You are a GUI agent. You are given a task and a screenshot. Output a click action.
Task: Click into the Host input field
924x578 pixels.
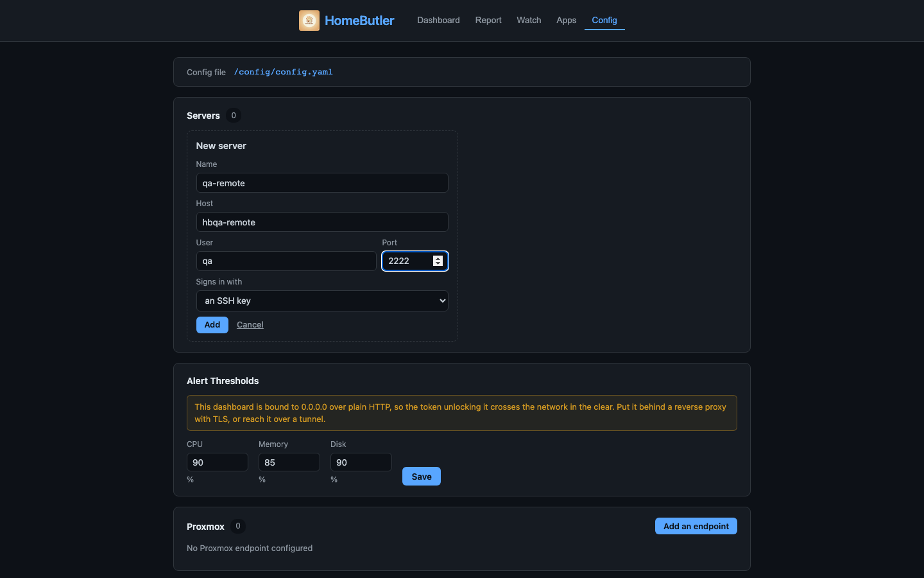322,222
